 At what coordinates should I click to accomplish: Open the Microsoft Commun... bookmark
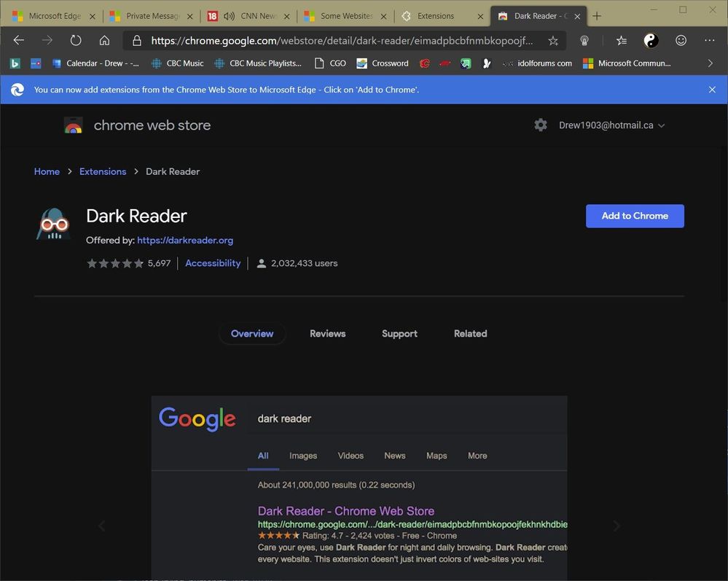pos(627,63)
